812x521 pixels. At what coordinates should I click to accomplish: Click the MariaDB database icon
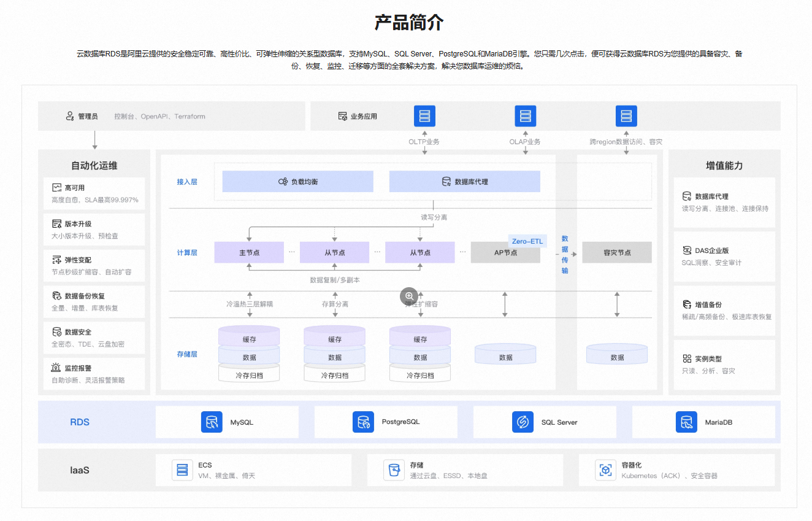[686, 422]
